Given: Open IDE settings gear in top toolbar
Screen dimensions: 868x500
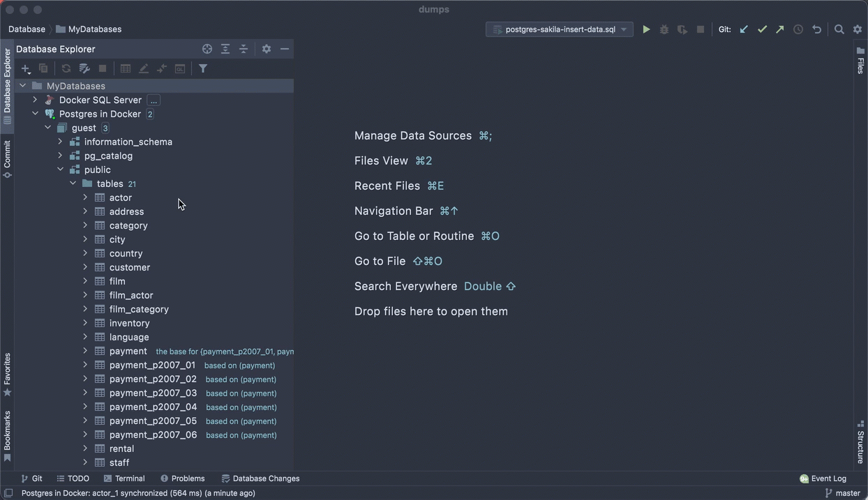Looking at the screenshot, I should (858, 29).
